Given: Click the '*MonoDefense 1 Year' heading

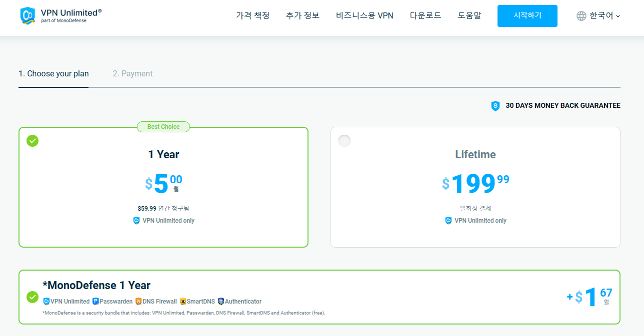Looking at the screenshot, I should click(96, 286).
